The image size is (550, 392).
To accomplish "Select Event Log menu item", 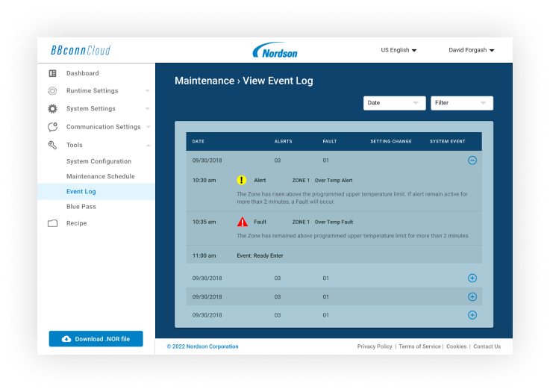I will point(96,192).
